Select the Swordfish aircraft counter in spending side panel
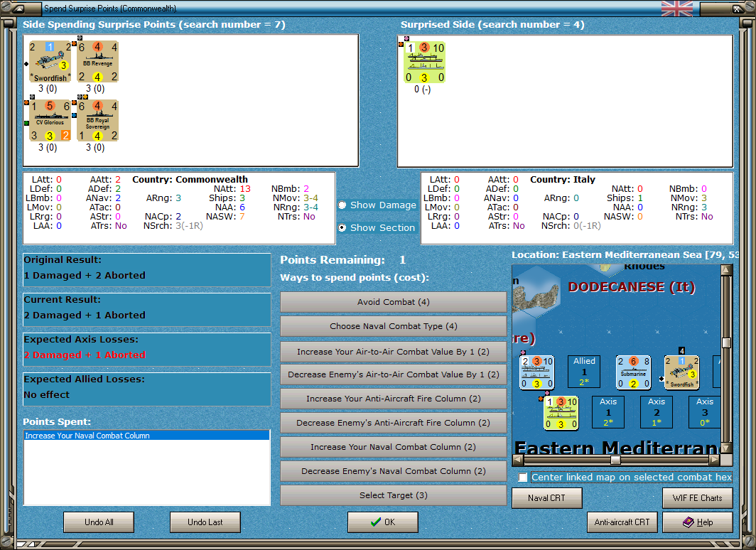 (x=50, y=62)
